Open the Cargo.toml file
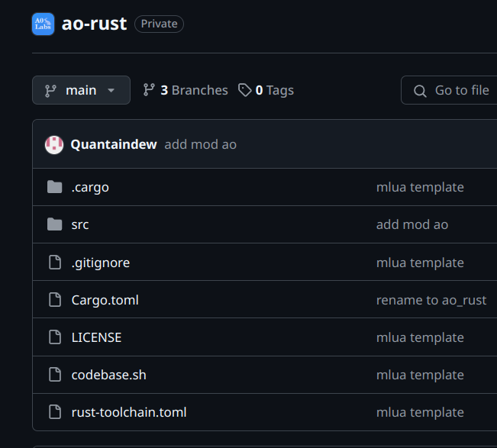 [x=105, y=300]
